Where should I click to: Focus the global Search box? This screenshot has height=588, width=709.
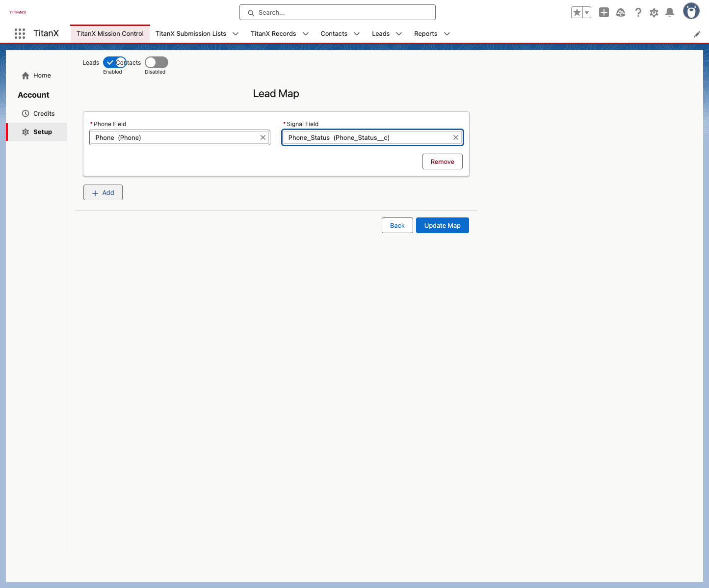(338, 12)
